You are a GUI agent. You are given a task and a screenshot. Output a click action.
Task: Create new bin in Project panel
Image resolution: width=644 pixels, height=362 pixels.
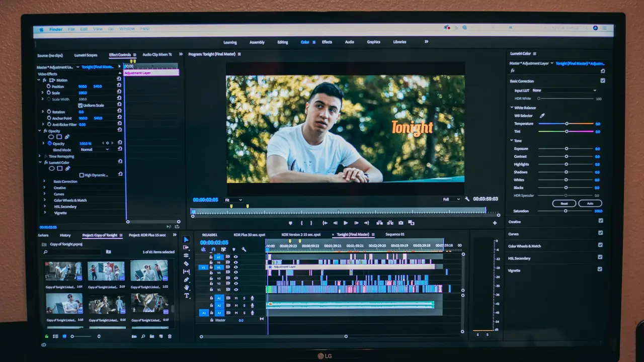point(152,336)
